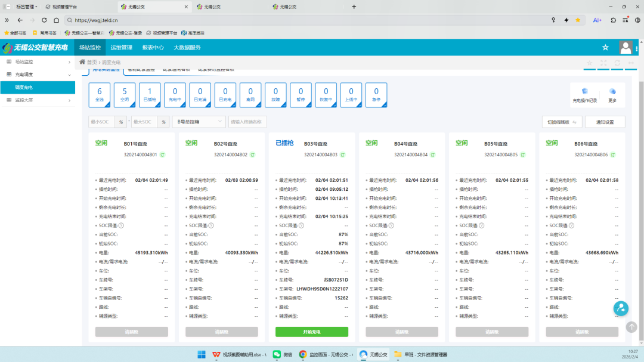Click the green 开始充电 button
644x362 pixels.
(x=312, y=332)
